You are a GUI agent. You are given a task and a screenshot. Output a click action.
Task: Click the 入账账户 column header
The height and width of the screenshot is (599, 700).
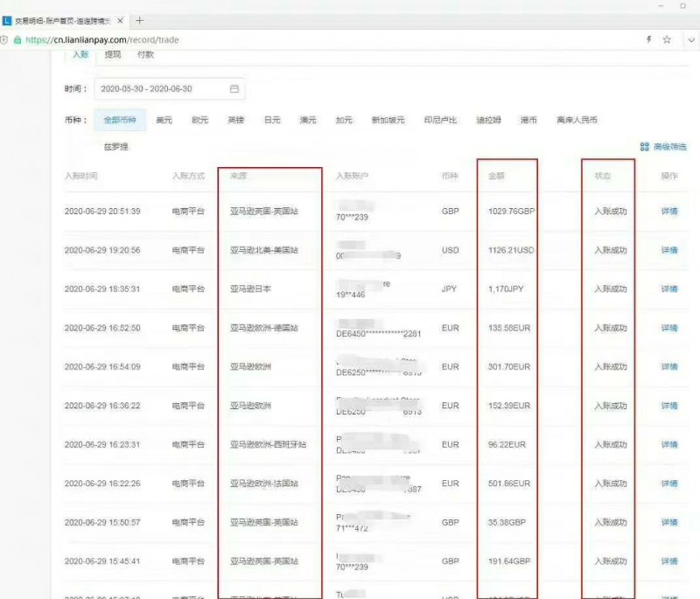tap(353, 176)
